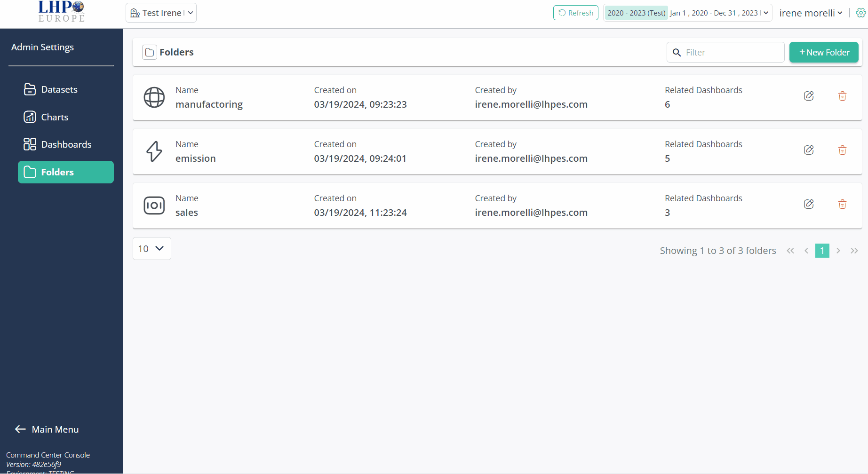Delete the manufactoring folder
868x474 pixels.
tap(842, 96)
